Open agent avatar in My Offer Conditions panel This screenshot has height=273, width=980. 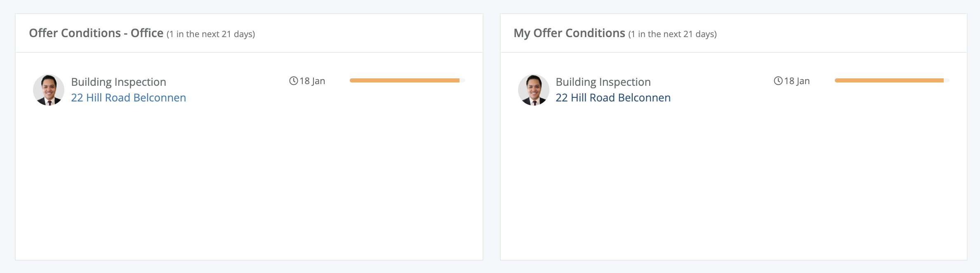534,90
